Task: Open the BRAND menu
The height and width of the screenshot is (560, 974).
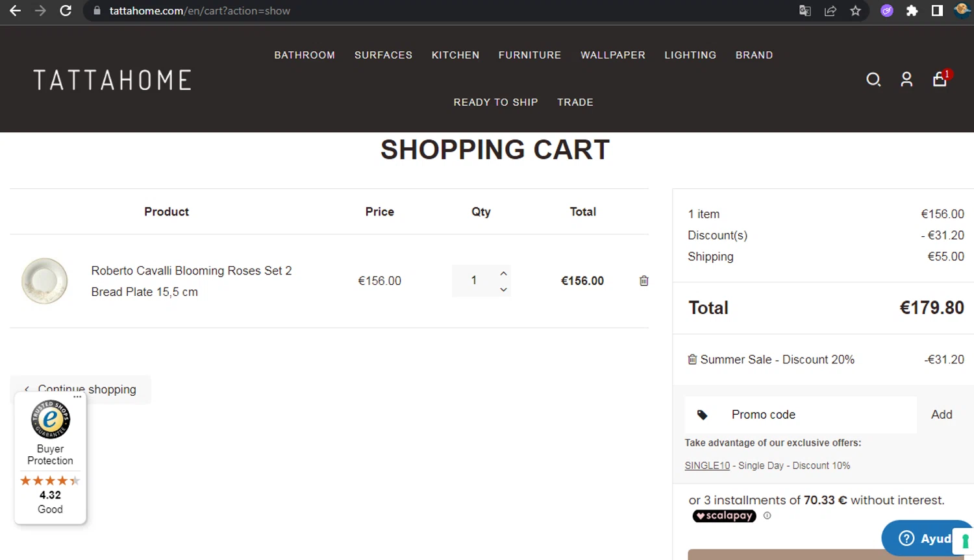Action: click(754, 55)
